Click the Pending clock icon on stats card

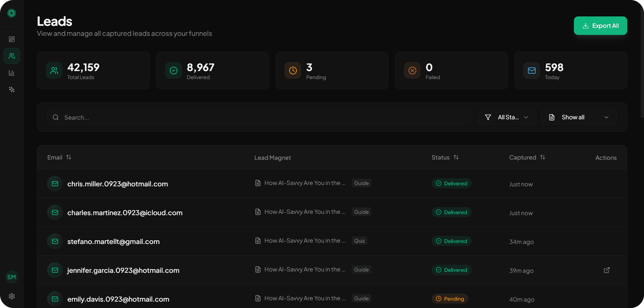(292, 70)
